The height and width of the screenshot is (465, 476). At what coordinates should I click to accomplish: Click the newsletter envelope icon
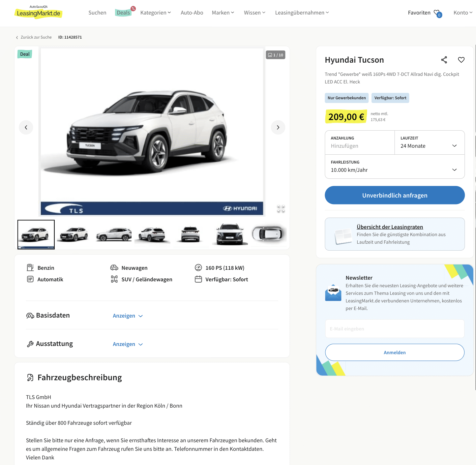(333, 293)
